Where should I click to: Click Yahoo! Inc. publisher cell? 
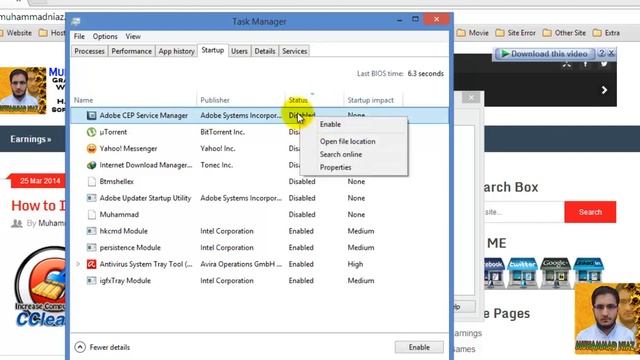pos(218,149)
